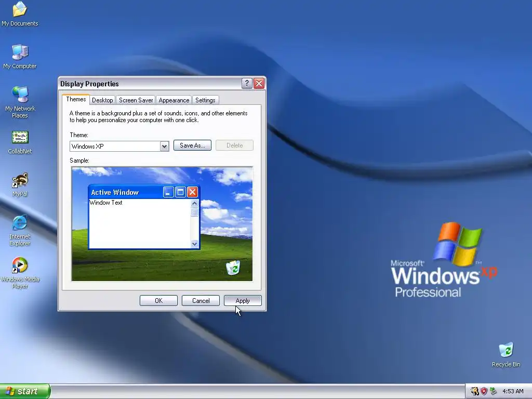Switch to the Themes tab
Screen dimensions: 532x399
tap(76, 99)
